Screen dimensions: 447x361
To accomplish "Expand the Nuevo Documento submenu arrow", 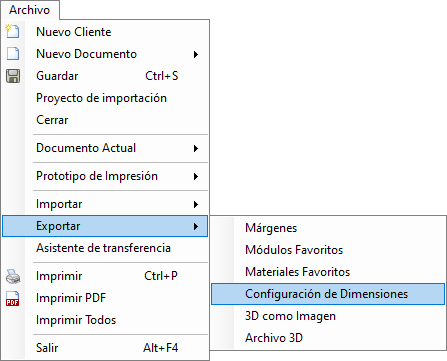I will 196,54.
